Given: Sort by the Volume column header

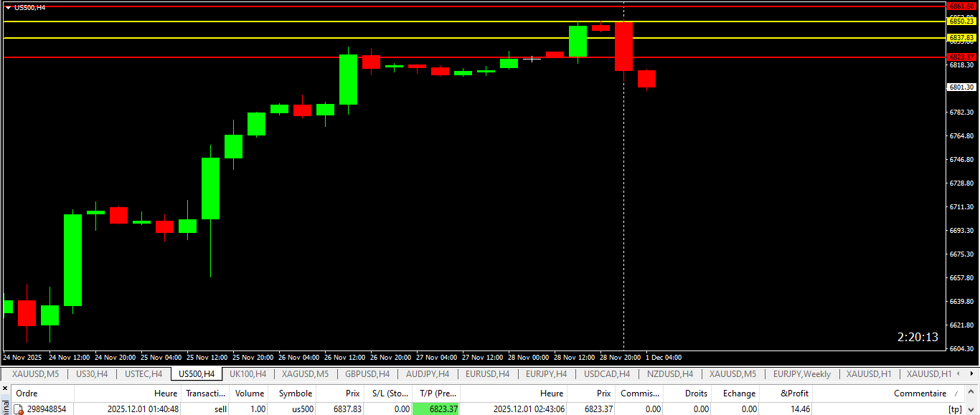Looking at the screenshot, I should point(250,393).
